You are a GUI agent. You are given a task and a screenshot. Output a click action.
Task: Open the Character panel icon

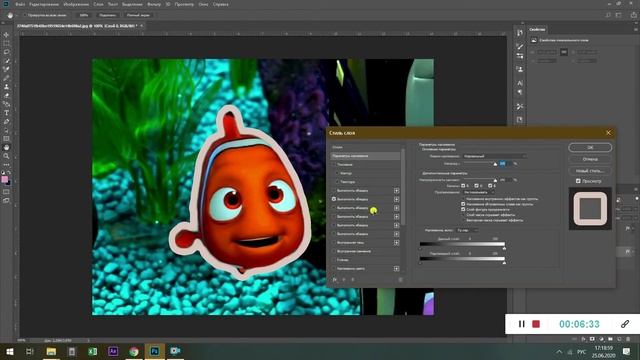point(520,83)
